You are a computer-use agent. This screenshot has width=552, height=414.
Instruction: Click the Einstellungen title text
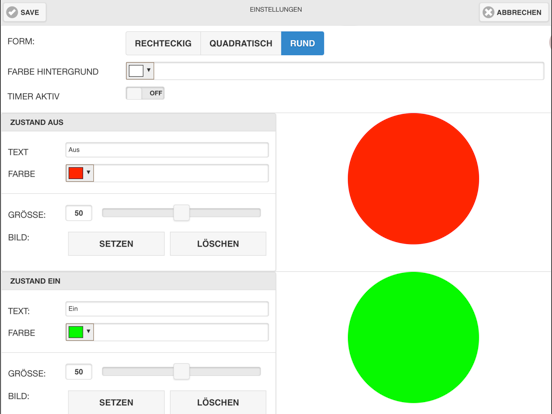coord(276,10)
